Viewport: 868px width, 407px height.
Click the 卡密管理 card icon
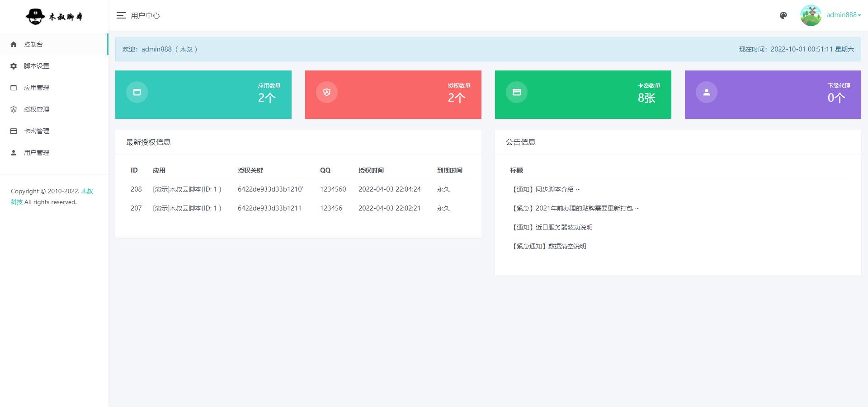tap(14, 131)
